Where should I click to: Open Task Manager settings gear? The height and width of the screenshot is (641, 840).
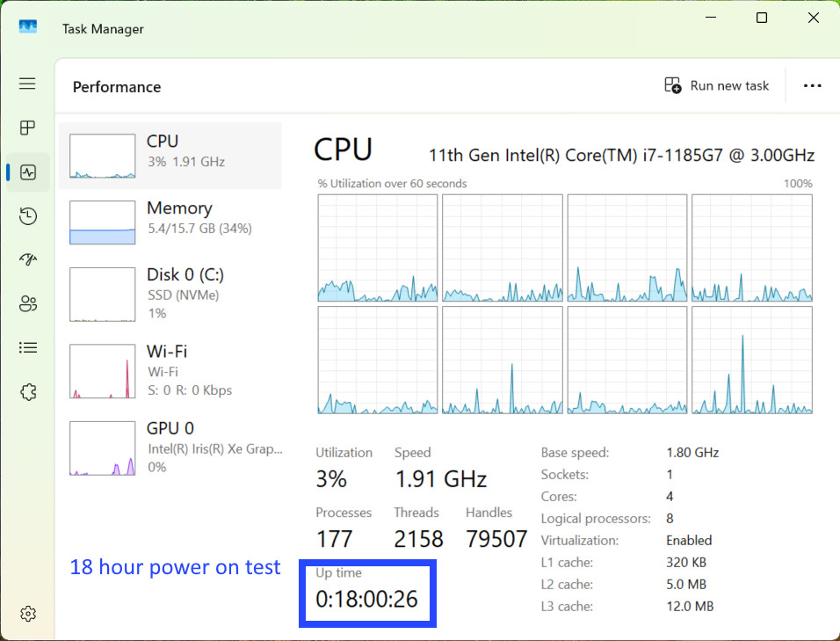click(x=28, y=613)
